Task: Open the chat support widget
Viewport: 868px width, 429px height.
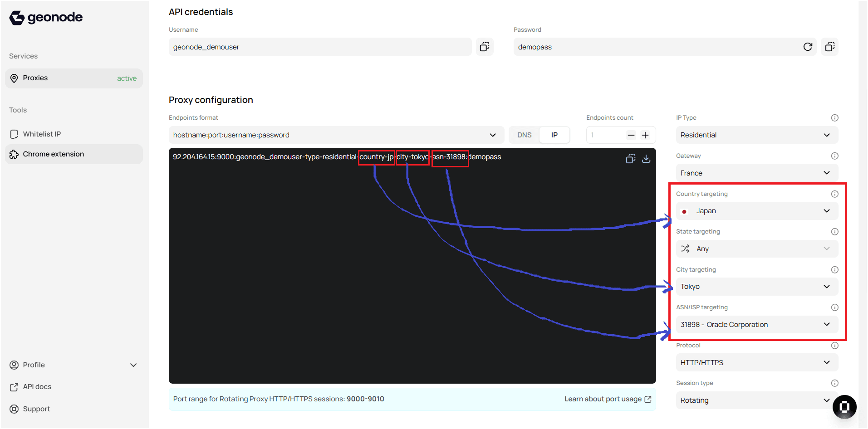Action: pyautogui.click(x=844, y=407)
